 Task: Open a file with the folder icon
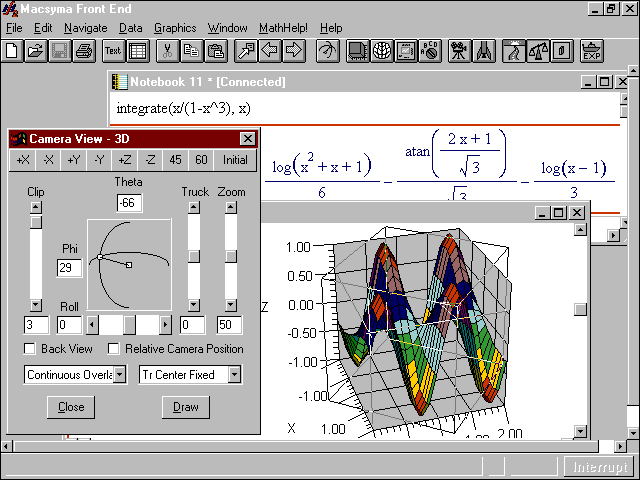point(36,50)
